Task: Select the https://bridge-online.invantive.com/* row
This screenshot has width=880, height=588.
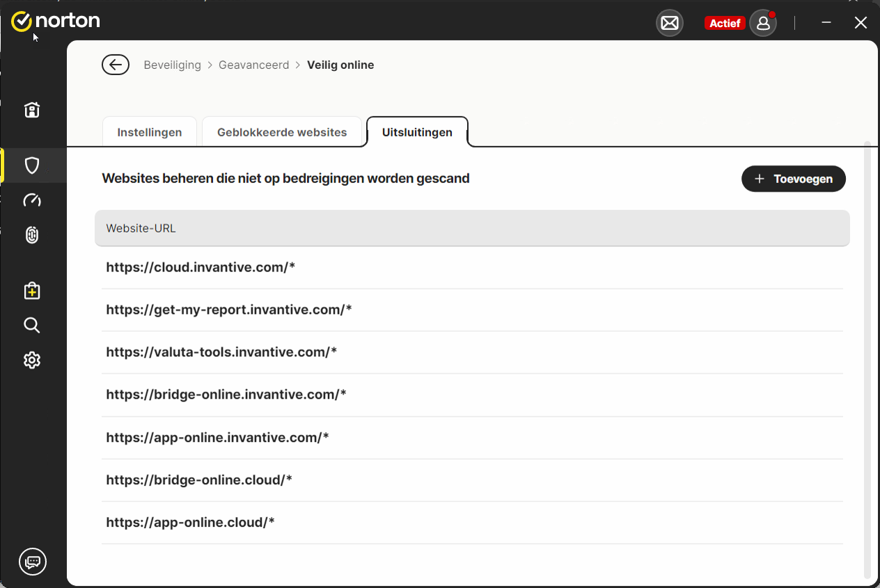Action: point(472,395)
